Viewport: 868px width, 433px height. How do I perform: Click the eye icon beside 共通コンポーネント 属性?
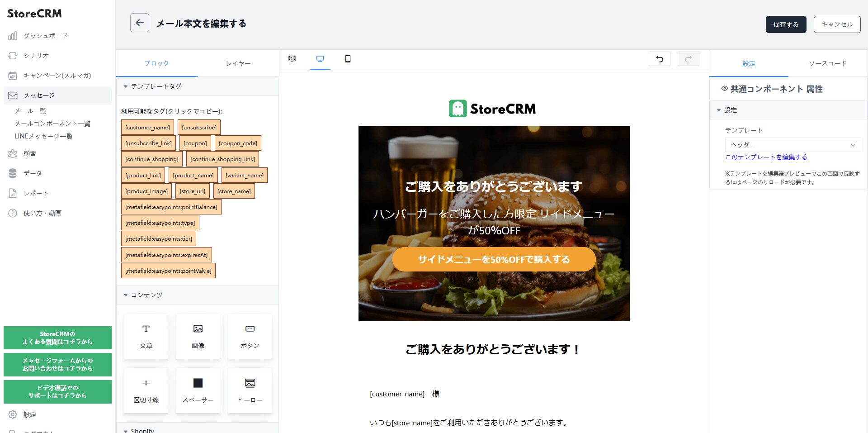[x=724, y=89]
